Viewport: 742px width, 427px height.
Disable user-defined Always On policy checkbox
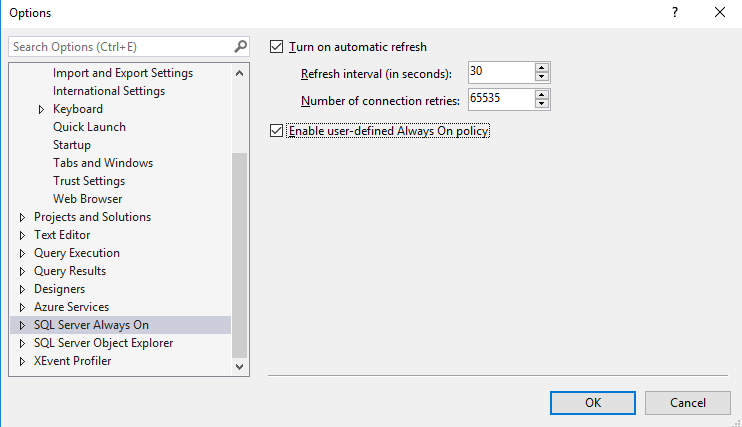point(277,131)
